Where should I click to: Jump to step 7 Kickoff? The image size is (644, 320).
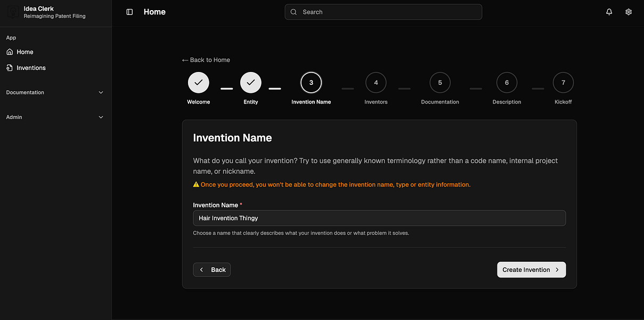point(563,83)
